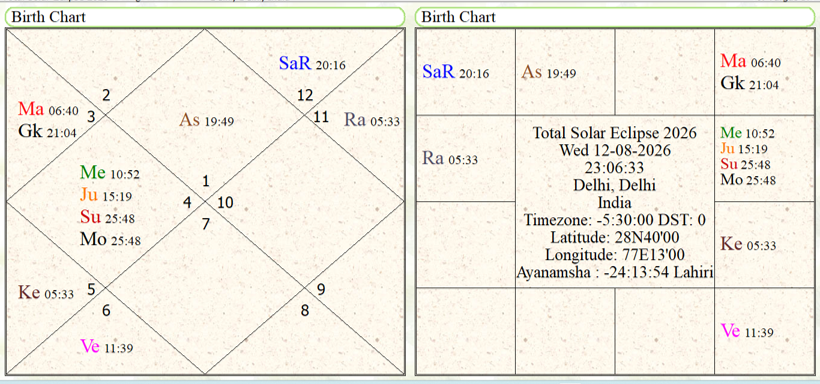Click house number 5 in the diamond chart

click(91, 289)
